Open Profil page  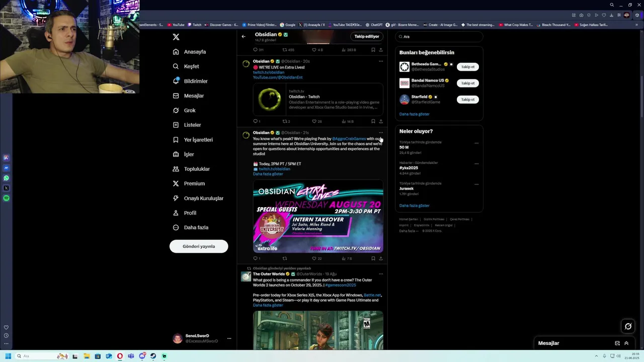click(x=185, y=213)
